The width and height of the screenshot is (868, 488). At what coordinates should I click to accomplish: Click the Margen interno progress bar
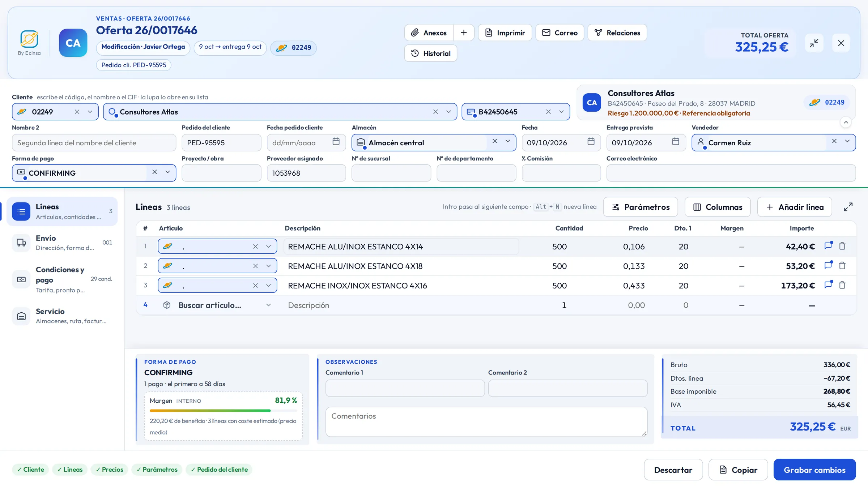[224, 411]
